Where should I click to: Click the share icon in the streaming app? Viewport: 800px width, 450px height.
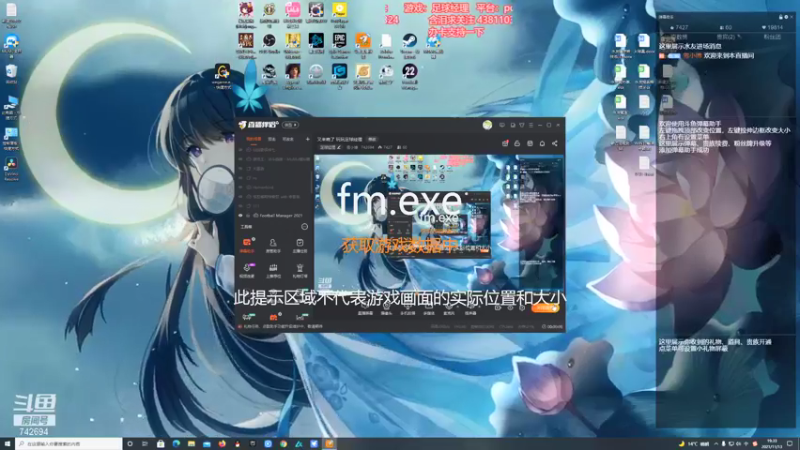pos(555,143)
